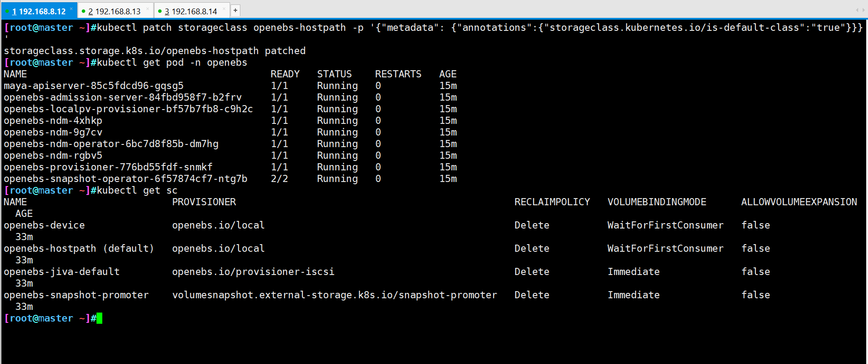The width and height of the screenshot is (868, 364).
Task: Click the pod name openebs-provisioner-776bd55fdf-snmkf
Action: pos(108,167)
